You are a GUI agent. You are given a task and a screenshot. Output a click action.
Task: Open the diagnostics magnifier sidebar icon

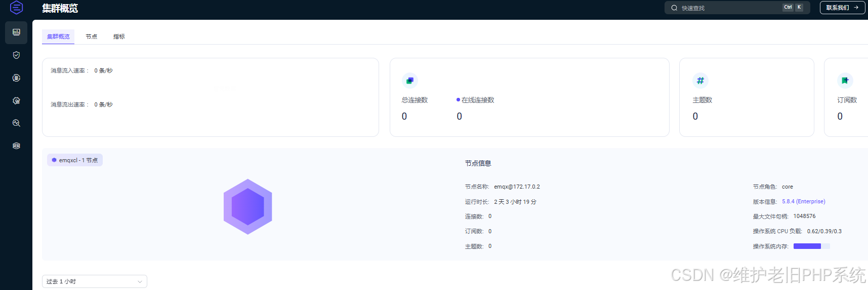(x=16, y=123)
